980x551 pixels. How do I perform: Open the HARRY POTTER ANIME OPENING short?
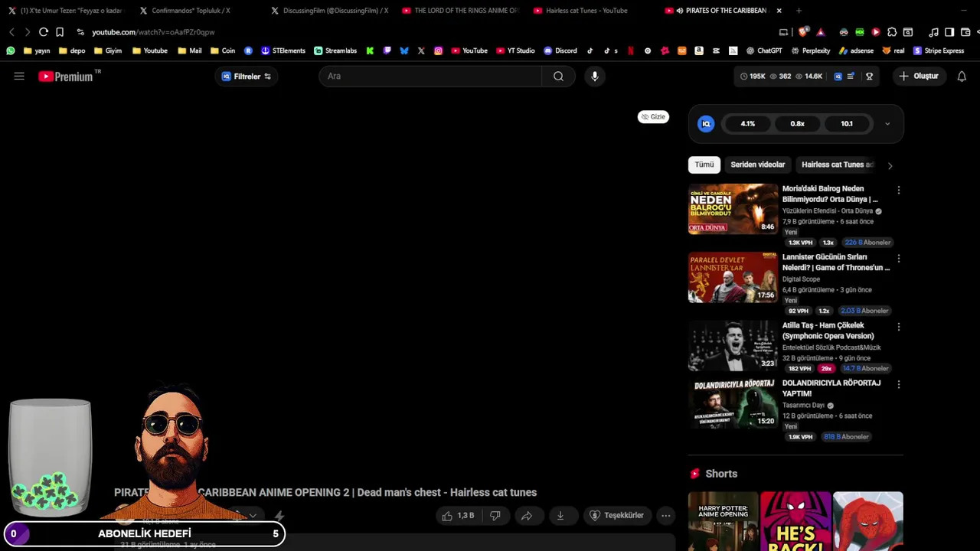(x=723, y=521)
